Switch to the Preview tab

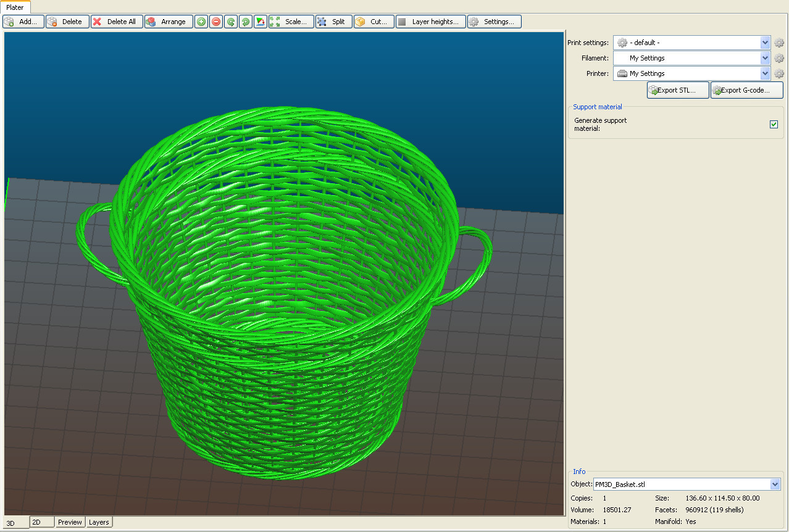click(70, 522)
